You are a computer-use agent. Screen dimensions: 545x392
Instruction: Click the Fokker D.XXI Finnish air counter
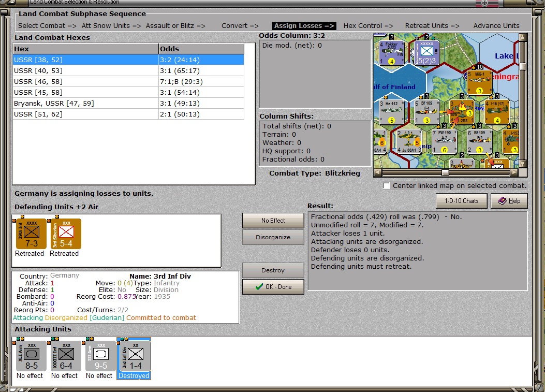click(x=391, y=53)
